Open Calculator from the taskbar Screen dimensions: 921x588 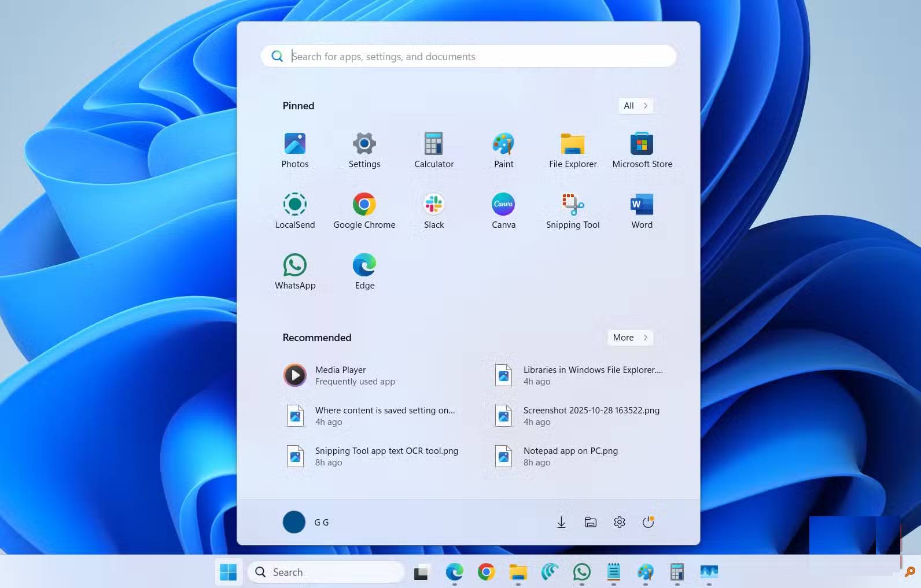[x=677, y=572]
